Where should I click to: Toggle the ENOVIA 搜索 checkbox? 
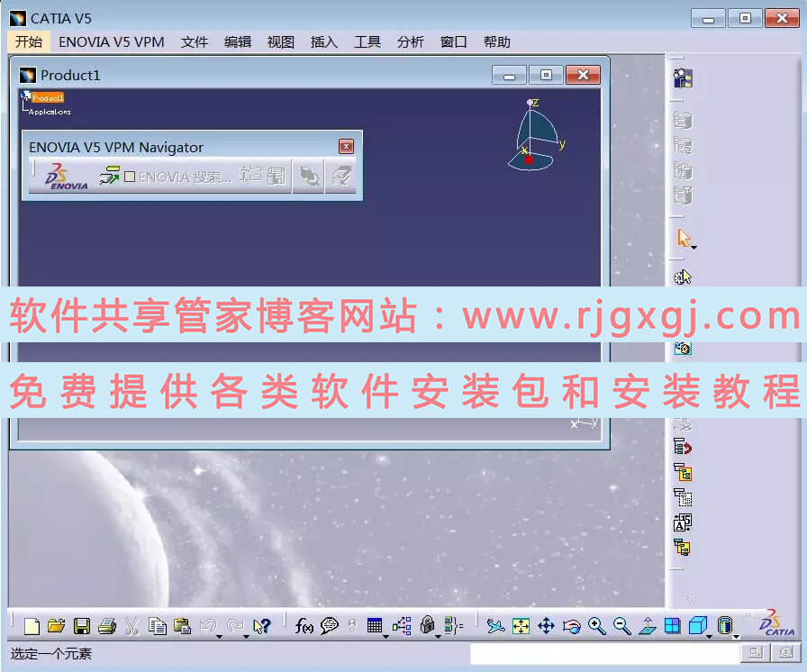(x=130, y=177)
